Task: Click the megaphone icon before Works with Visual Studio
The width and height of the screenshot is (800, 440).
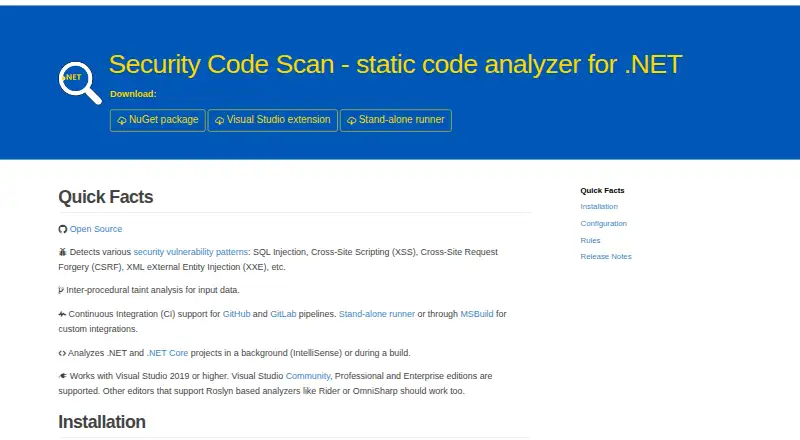Action: [x=63, y=376]
